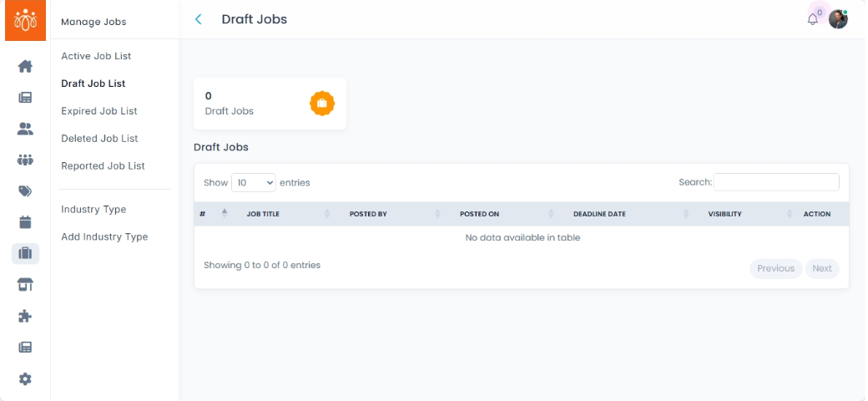This screenshot has height=401, width=868.
Task: Click the Next pagination button
Action: click(x=822, y=268)
